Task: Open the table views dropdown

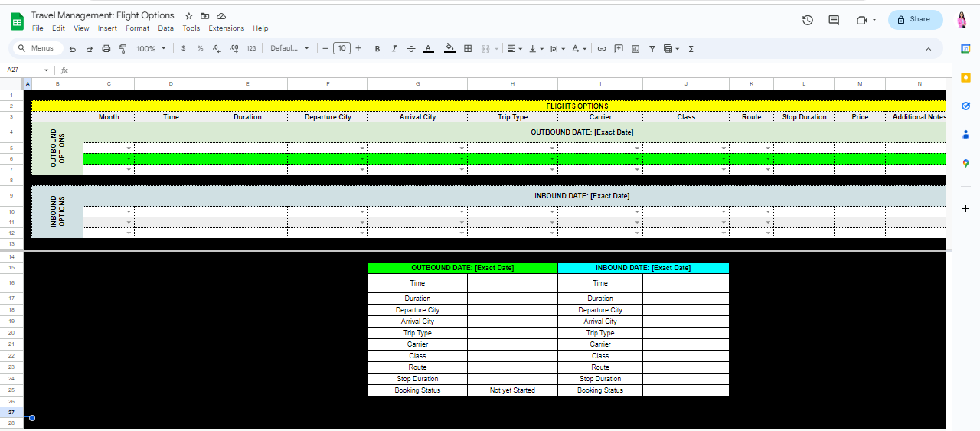Action: point(671,48)
